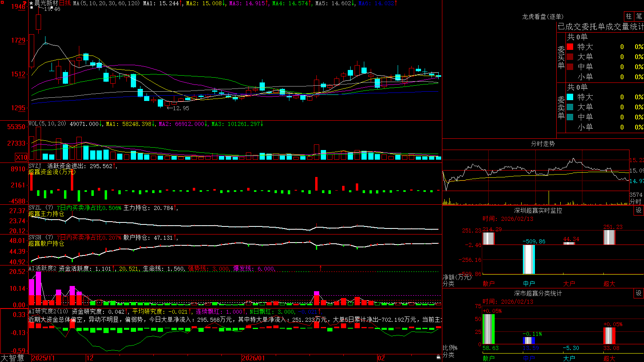Screen dimensions: 644x362
Task: Click the 时间: 2026/02/13 in real-time monitor
Action: click(508, 219)
